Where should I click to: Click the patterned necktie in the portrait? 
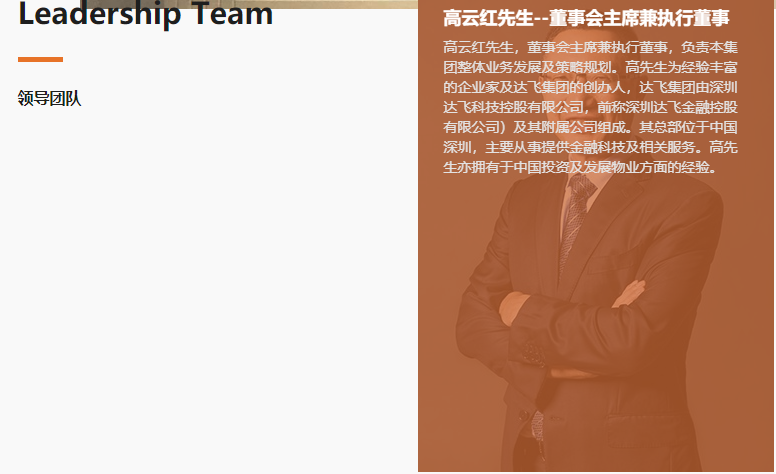pos(575,223)
